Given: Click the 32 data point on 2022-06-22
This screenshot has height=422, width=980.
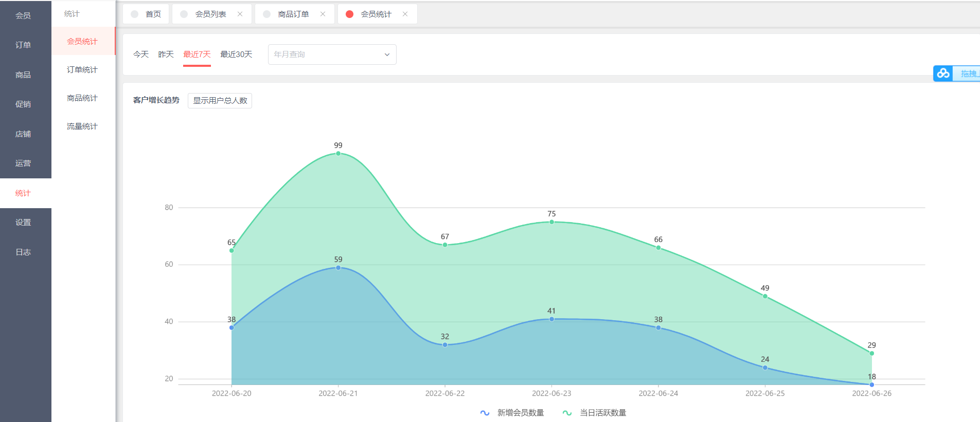Looking at the screenshot, I should coord(445,344).
